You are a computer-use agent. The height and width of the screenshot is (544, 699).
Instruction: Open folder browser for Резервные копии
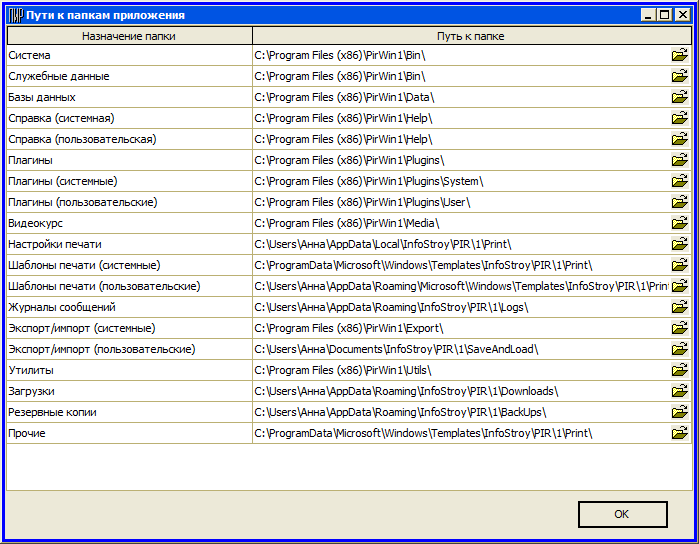click(680, 412)
